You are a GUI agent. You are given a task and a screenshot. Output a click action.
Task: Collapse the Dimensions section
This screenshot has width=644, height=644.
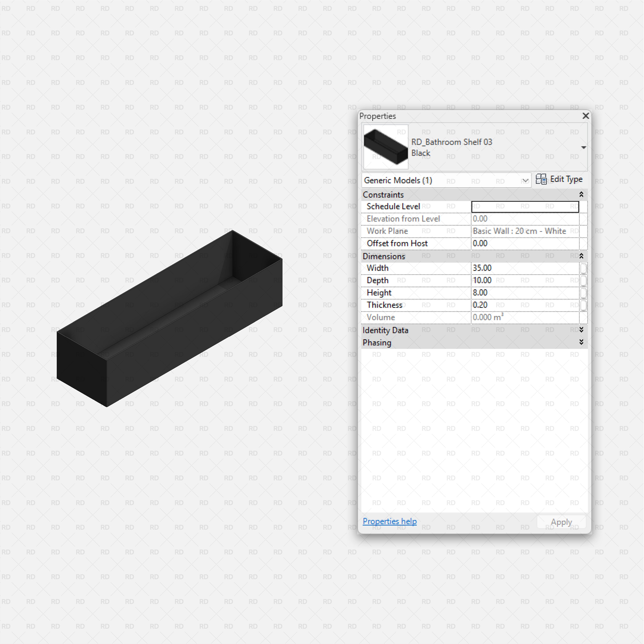pos(581,256)
